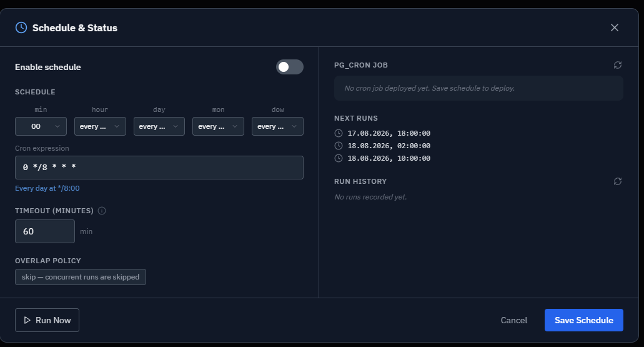644x347 pixels.
Task: Click the 'Every day at */8:00' description
Action: click(x=47, y=188)
